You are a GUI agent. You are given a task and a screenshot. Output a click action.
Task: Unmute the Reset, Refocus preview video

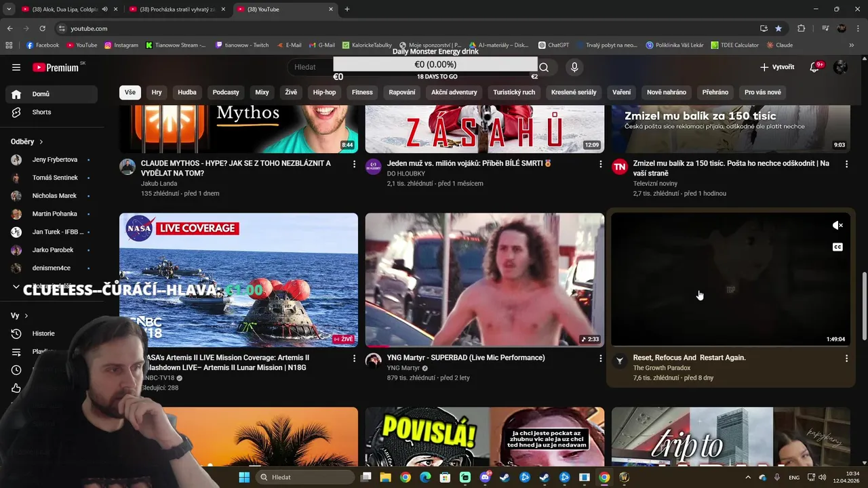pyautogui.click(x=837, y=226)
